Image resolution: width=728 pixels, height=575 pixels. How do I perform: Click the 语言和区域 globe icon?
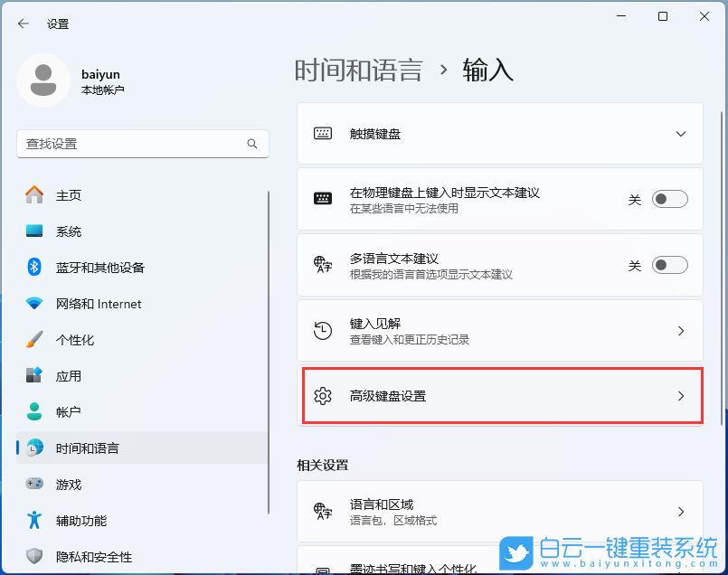(323, 512)
